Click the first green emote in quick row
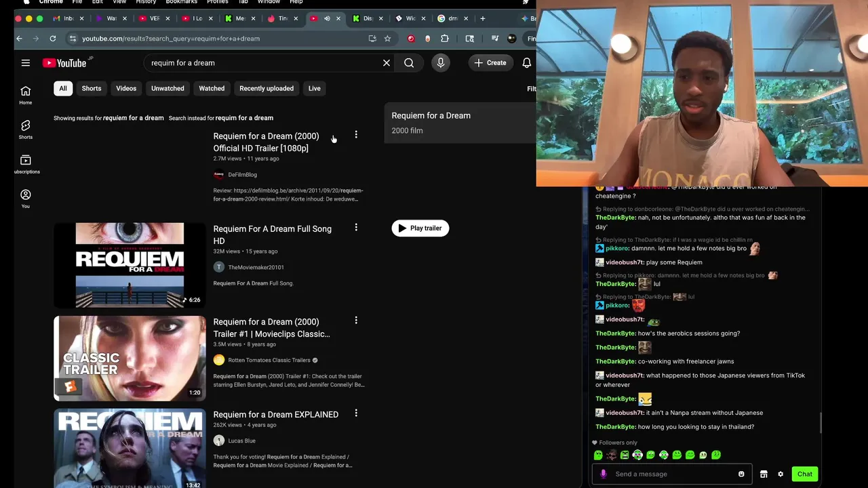Image resolution: width=868 pixels, height=488 pixels. pos(598,455)
